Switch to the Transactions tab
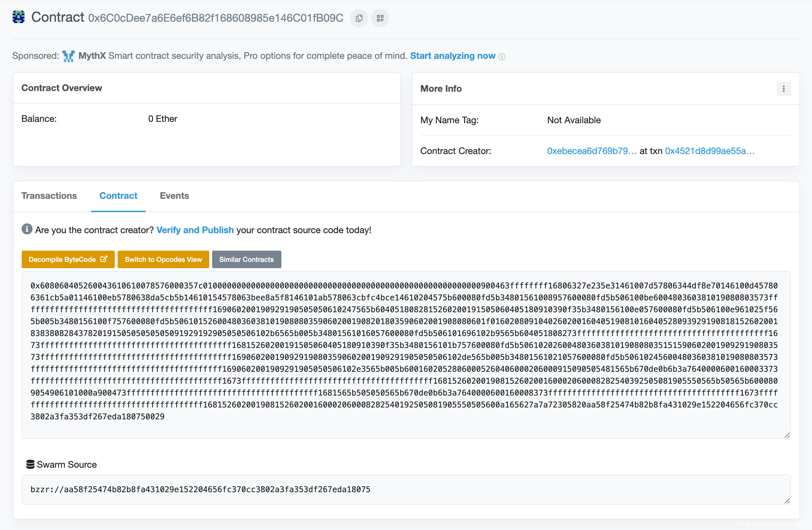 coord(49,196)
